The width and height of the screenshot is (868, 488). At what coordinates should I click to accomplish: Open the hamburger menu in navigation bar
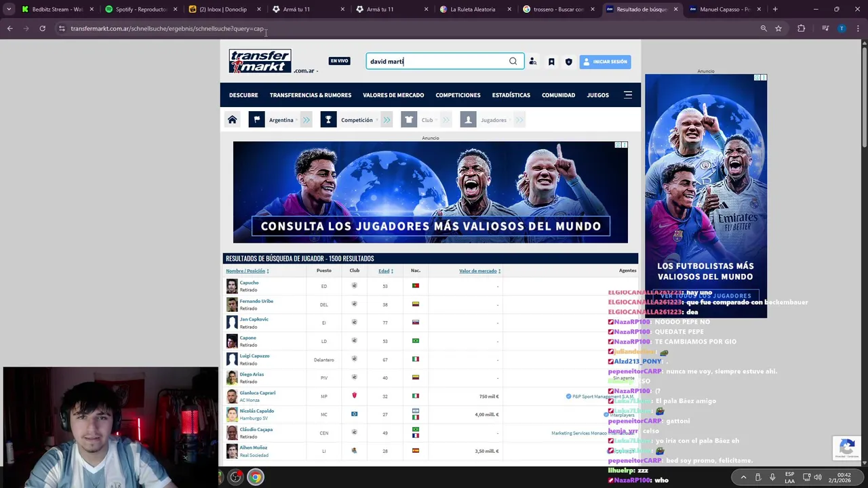pos(628,95)
